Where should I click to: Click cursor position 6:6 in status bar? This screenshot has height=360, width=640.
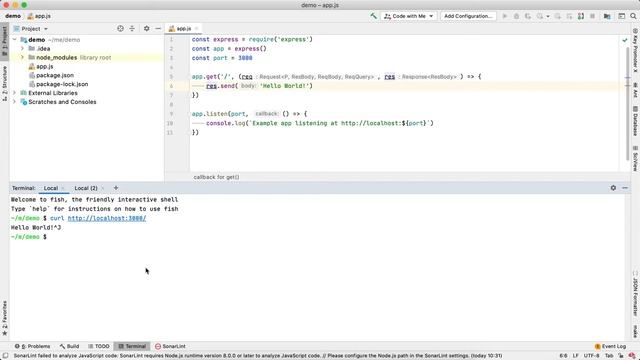[x=563, y=356]
